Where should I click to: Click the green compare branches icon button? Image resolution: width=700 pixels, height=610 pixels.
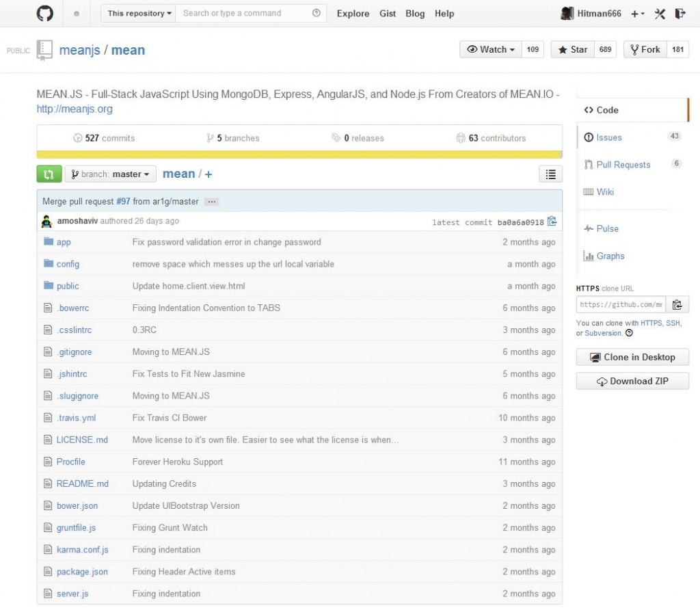pyautogui.click(x=49, y=174)
